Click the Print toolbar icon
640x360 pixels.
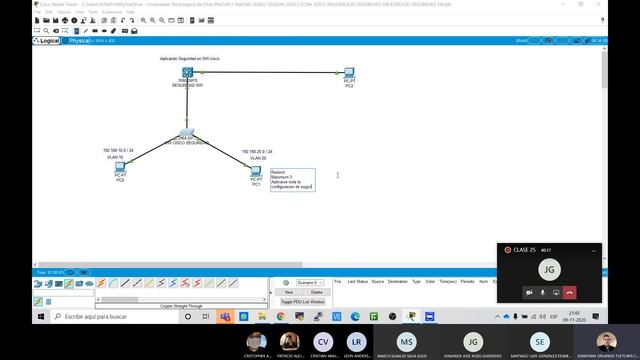pos(65,20)
